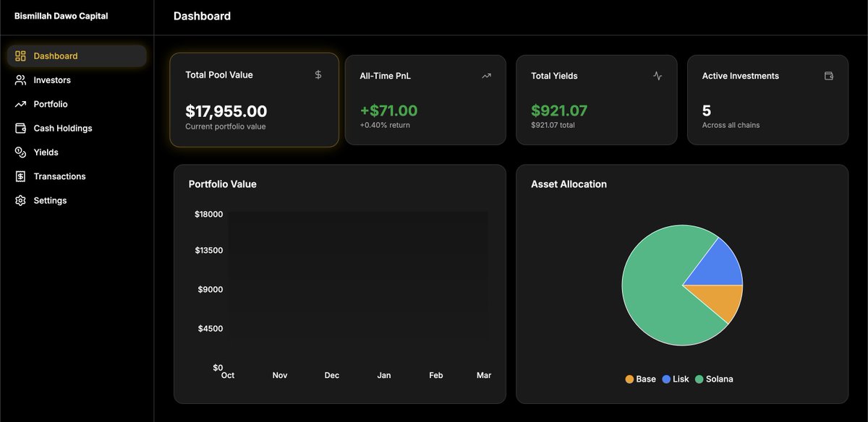Click the +0.40% return text
The width and height of the screenshot is (868, 422).
click(x=385, y=125)
